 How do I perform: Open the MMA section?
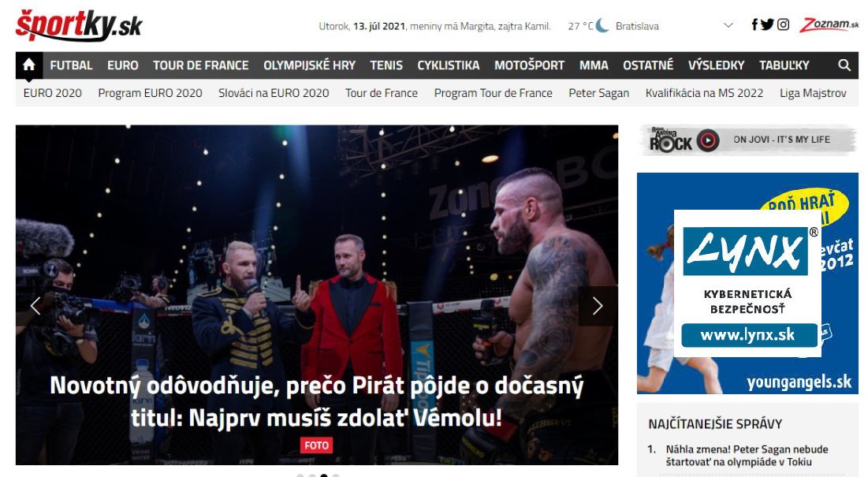coord(594,65)
